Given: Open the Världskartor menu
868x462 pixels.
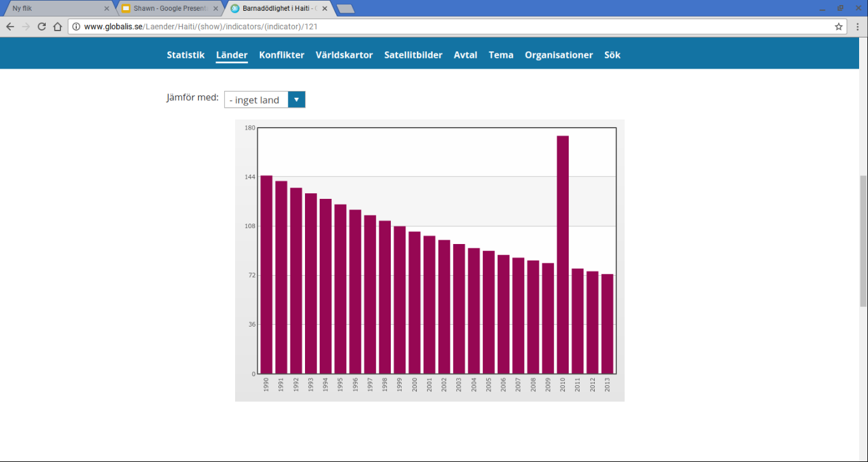Looking at the screenshot, I should coord(344,55).
